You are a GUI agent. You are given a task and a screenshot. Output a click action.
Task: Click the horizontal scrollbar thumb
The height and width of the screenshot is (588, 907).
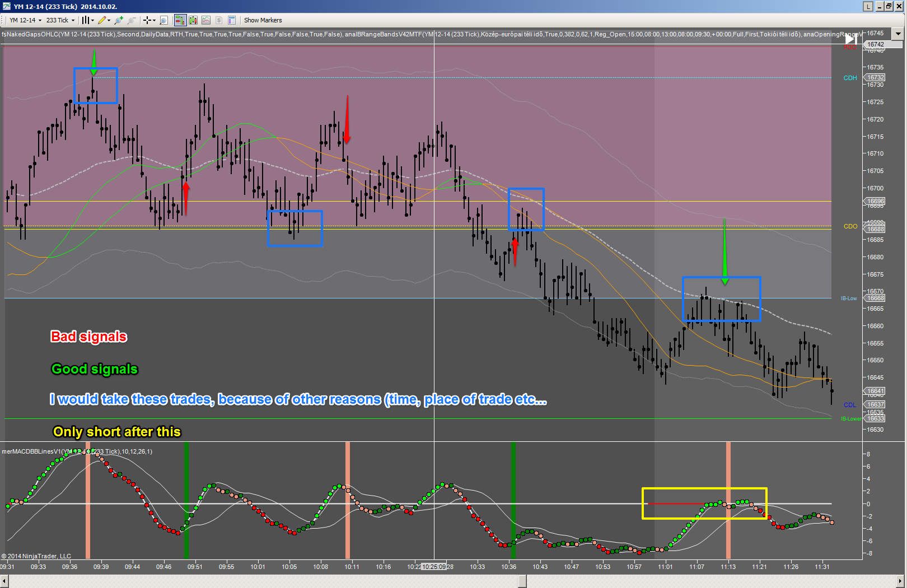pyautogui.click(x=522, y=581)
